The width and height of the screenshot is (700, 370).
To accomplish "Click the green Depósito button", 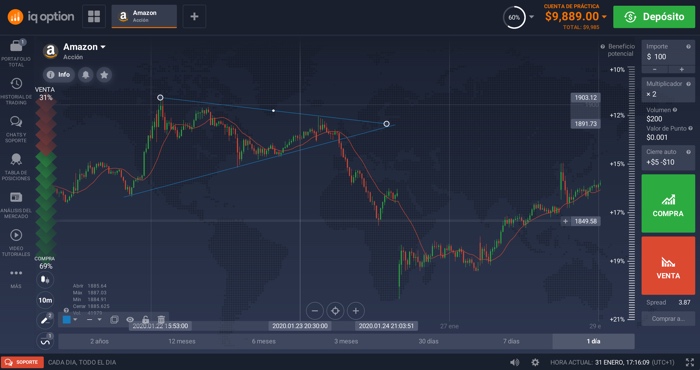I will (654, 17).
